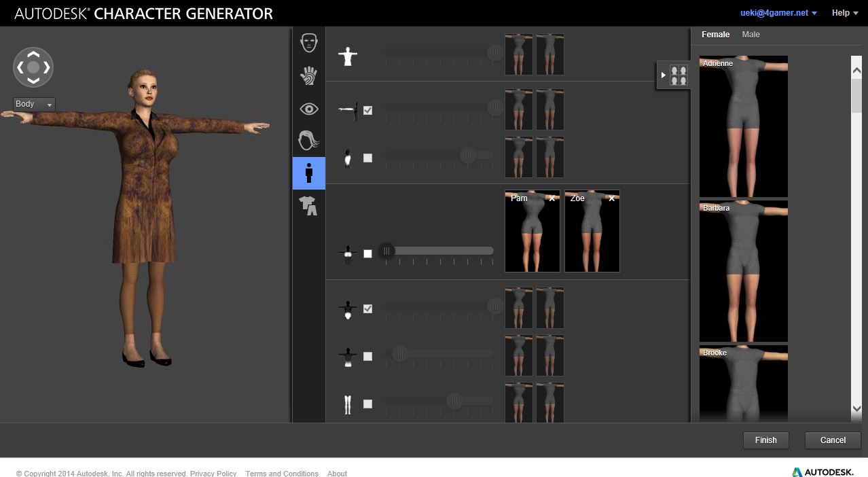Screen dimensions: 868x477
Task: Open the Face category in the sidebar
Action: click(309, 43)
